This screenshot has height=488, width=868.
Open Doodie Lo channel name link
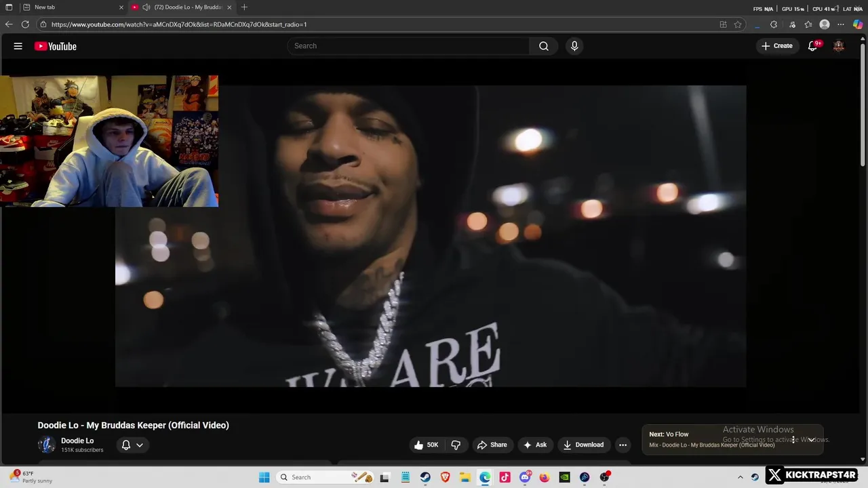[x=77, y=441]
